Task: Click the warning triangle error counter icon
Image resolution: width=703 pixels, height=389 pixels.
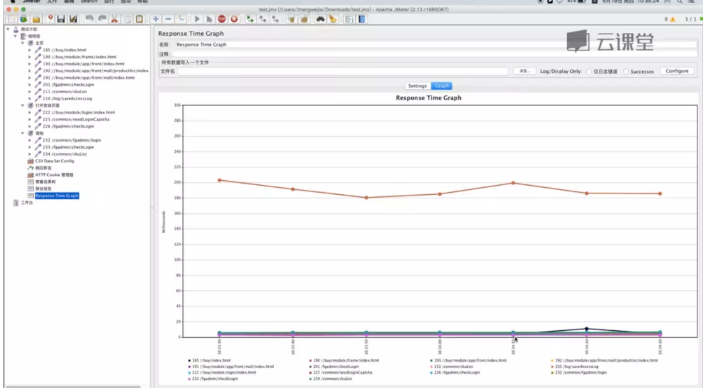Action: coord(673,19)
